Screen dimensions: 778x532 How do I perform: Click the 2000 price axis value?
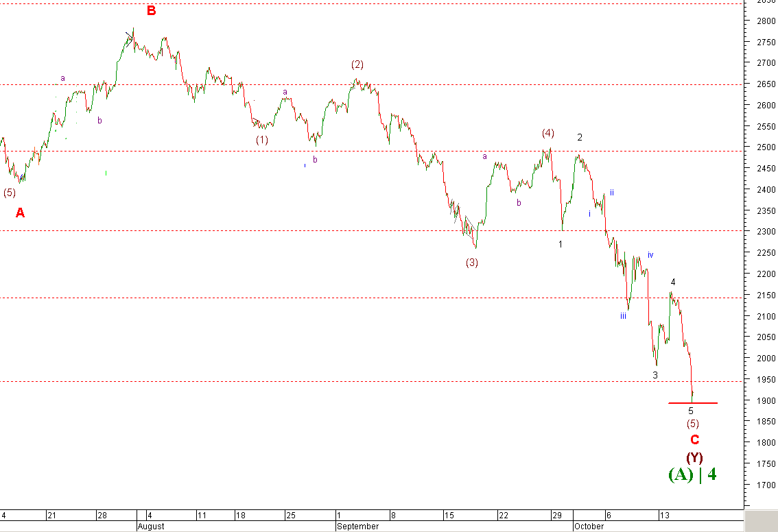[766, 358]
